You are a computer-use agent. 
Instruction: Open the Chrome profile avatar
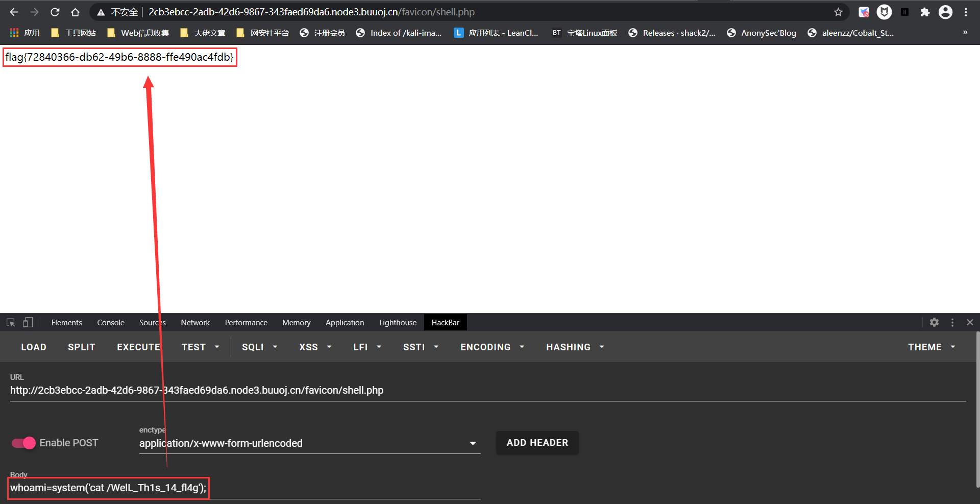click(x=945, y=12)
